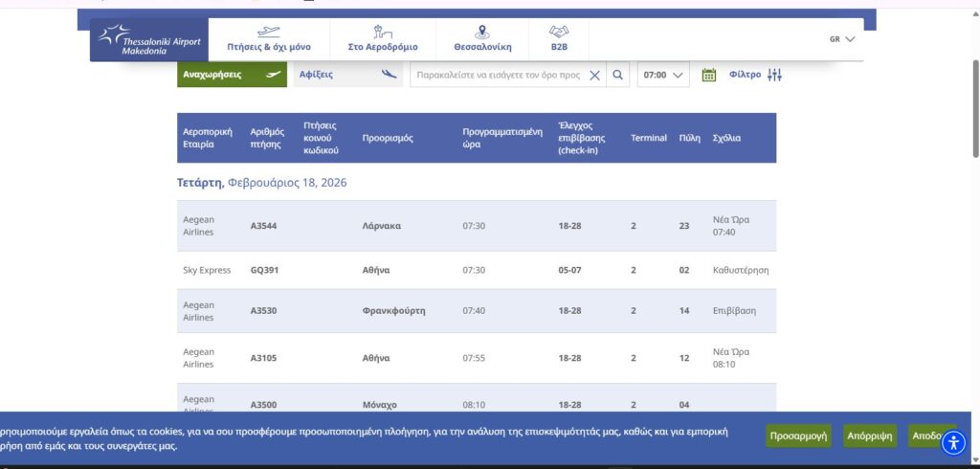
Task: Click the flight search input field
Action: (x=498, y=75)
